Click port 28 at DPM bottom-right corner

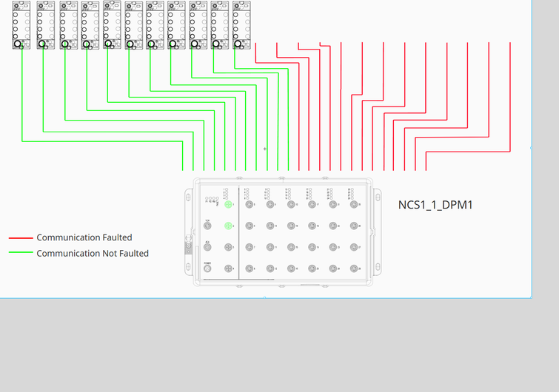(354, 268)
